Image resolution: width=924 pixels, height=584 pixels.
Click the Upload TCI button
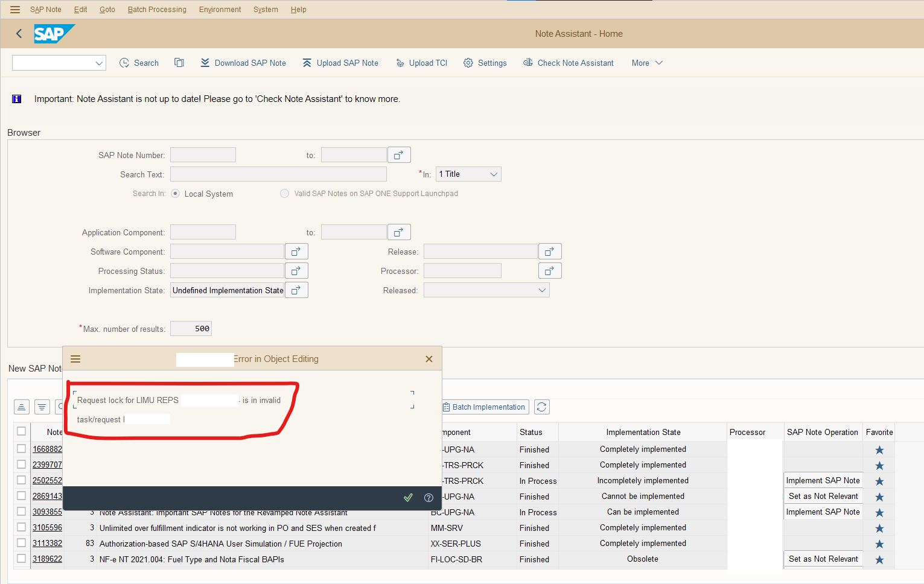[x=421, y=63]
